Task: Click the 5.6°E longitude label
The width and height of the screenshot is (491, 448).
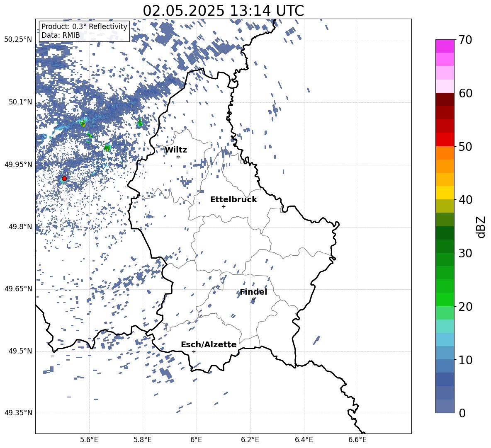Action: pyautogui.click(x=89, y=440)
